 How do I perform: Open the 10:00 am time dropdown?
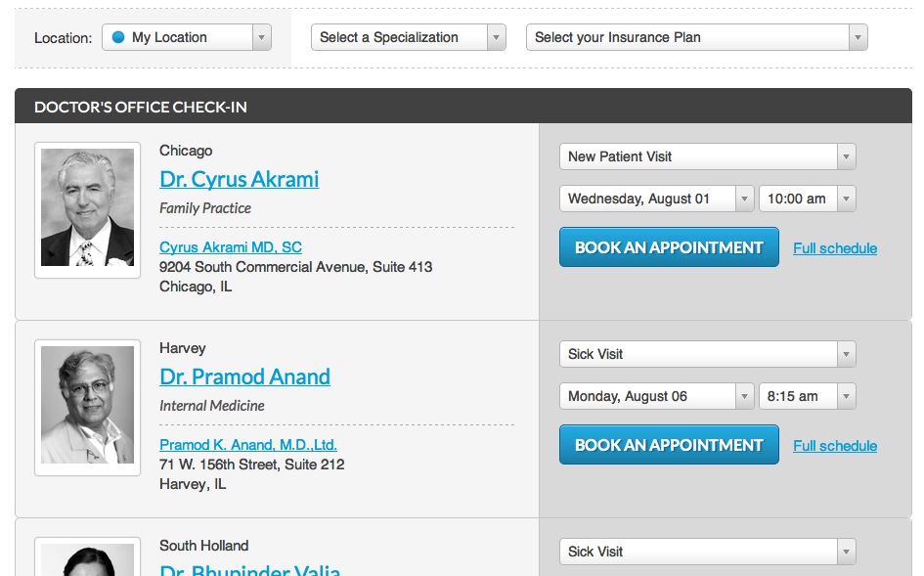808,199
